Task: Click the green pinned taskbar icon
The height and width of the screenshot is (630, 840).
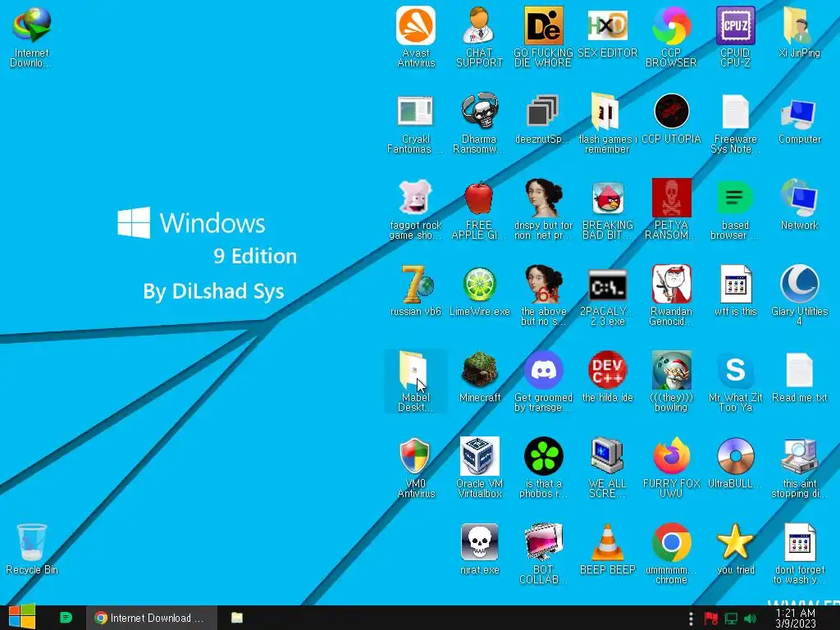Action: click(x=66, y=618)
